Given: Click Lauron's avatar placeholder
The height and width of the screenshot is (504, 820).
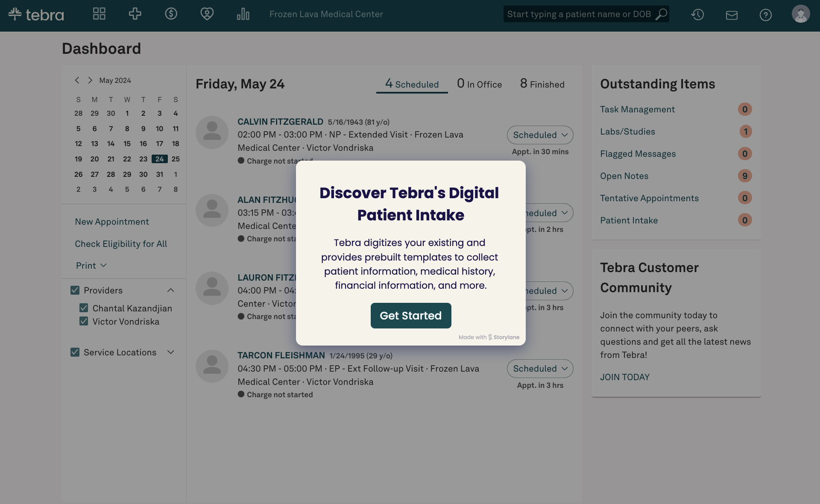Looking at the screenshot, I should click(212, 288).
